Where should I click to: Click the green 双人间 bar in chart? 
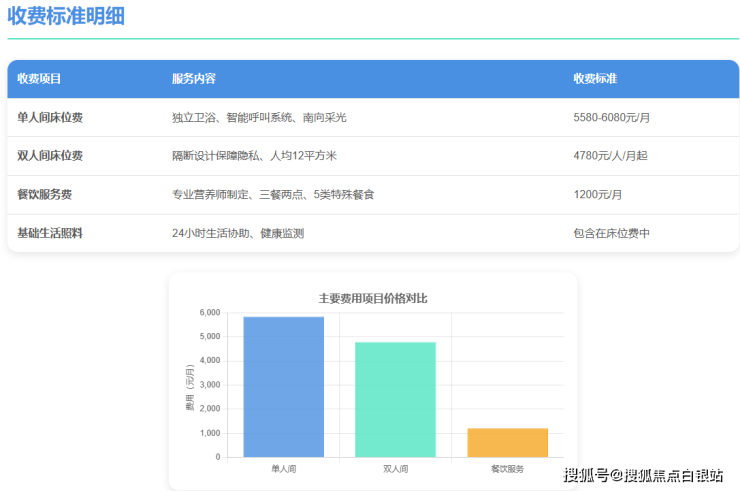click(395, 400)
